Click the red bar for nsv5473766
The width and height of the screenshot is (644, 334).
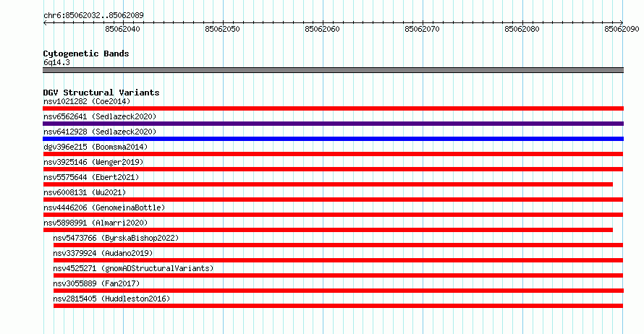click(x=338, y=245)
